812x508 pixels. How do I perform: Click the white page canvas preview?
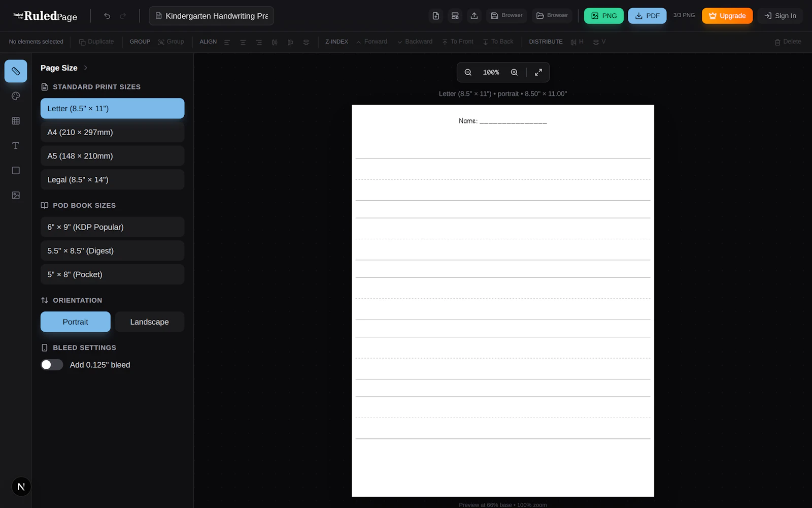point(503,301)
